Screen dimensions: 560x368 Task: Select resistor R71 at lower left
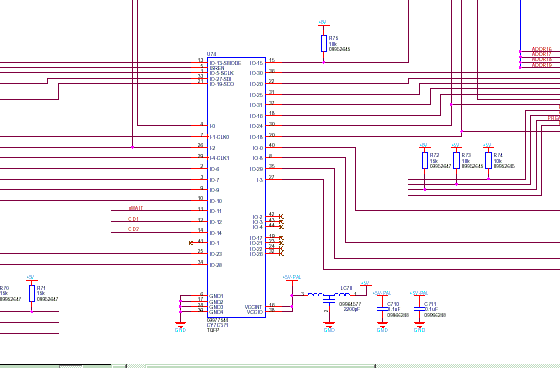pyautogui.click(x=32, y=293)
